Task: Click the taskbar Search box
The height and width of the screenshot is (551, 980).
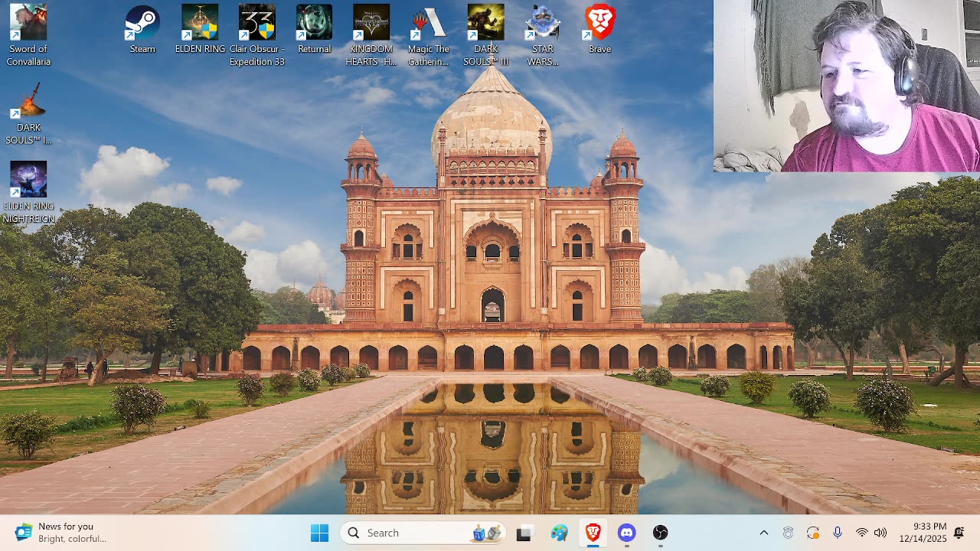Action: click(423, 533)
